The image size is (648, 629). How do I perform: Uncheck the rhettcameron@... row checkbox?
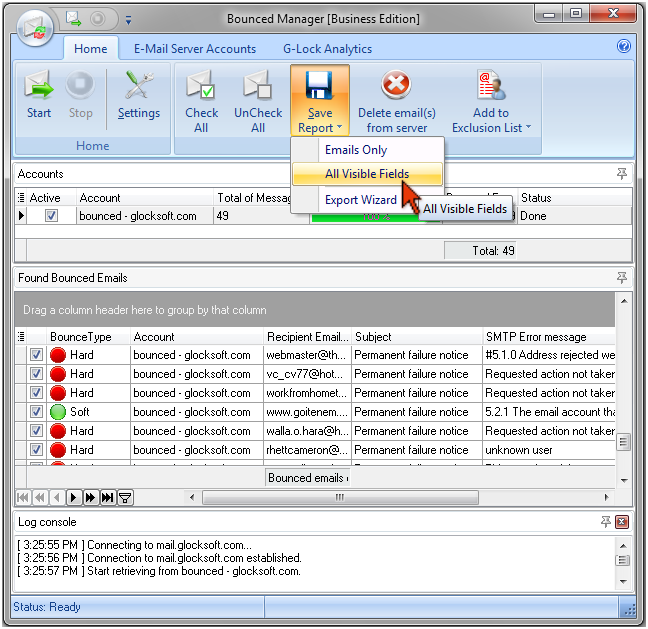tap(36, 450)
